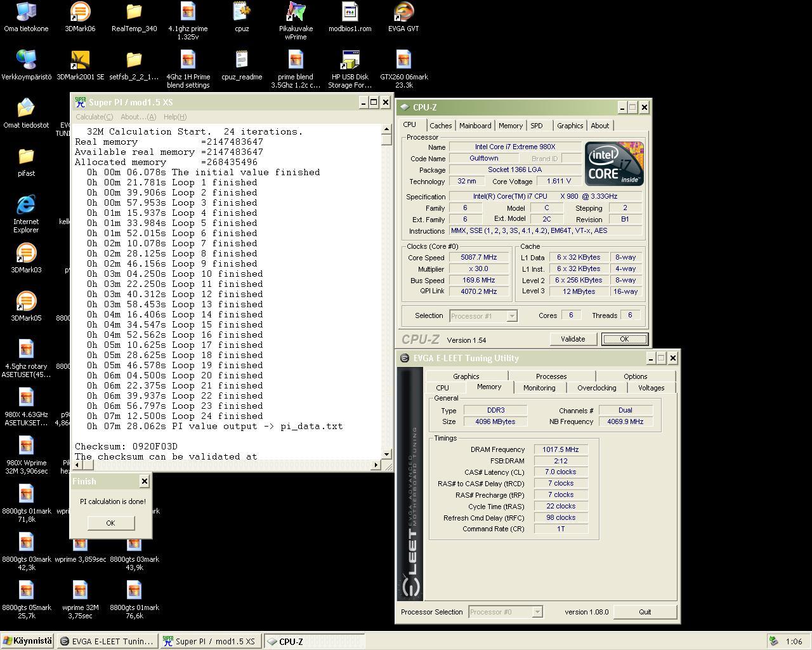Screen dimensions: 812x650
Task: Click Super PI vertical scrollbar down arrow
Action: click(386, 454)
